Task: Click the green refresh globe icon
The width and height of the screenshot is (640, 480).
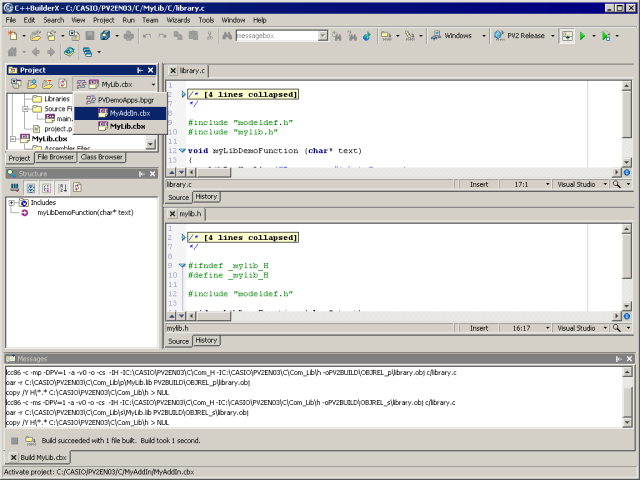Action: (x=367, y=36)
